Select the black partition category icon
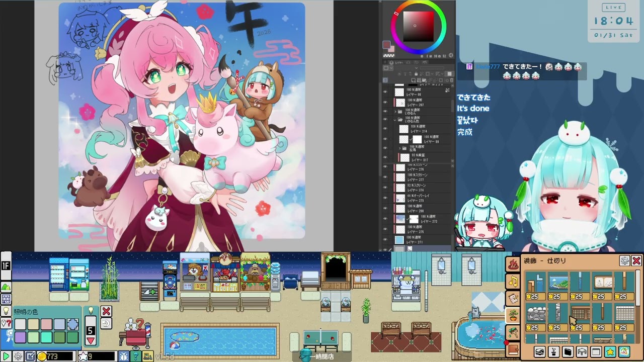The height and width of the screenshot is (362, 644). [x=568, y=352]
